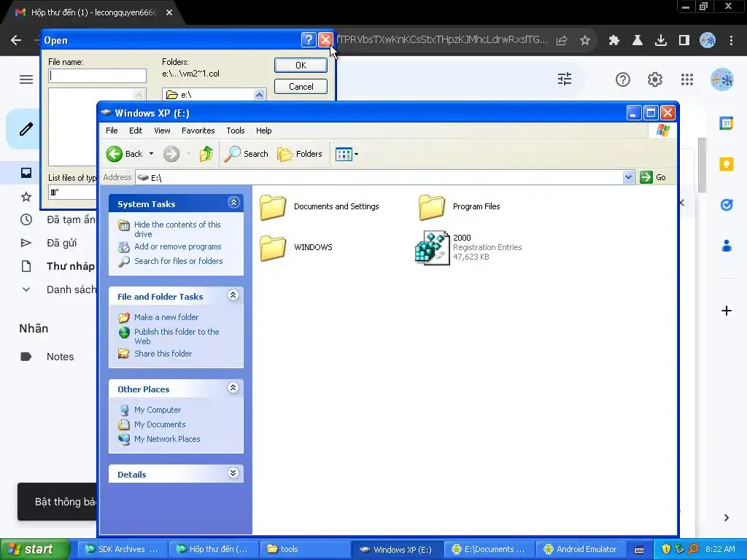The height and width of the screenshot is (560, 747).
Task: Open the Gmail support question mark
Action: pos(623,79)
